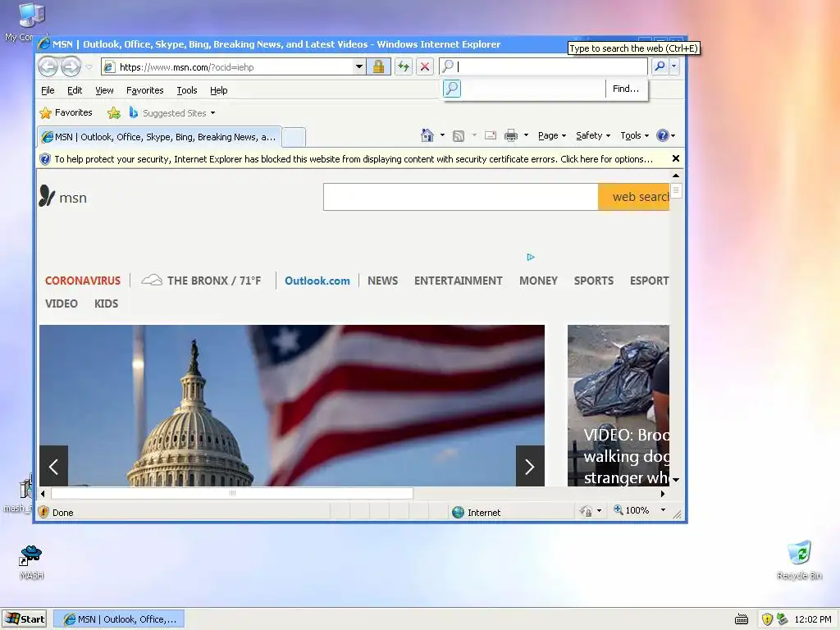Open the Favorites star button
Screen dimensions: 840x630
[66, 112]
